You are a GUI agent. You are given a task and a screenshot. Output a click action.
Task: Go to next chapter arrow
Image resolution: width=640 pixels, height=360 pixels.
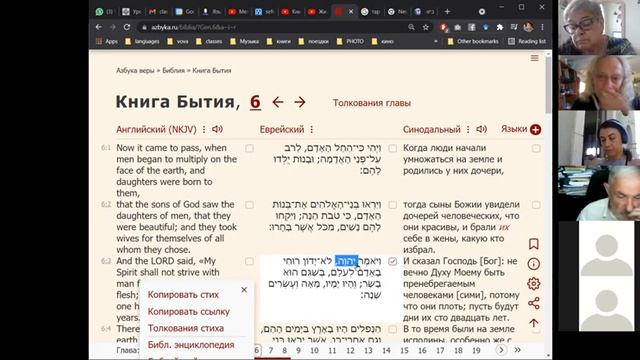[x=300, y=102]
